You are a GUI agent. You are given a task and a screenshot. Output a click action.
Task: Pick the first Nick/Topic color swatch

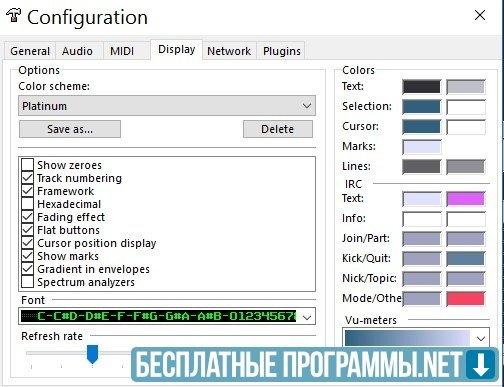click(x=421, y=279)
